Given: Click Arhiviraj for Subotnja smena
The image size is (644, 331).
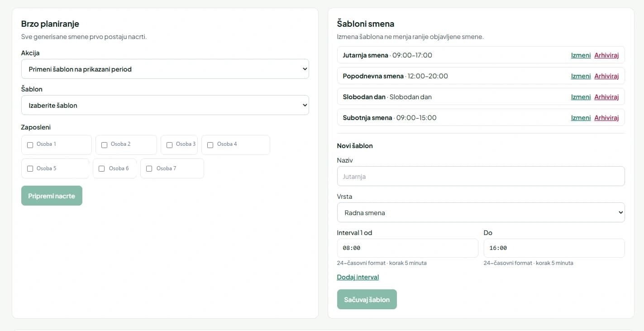Looking at the screenshot, I should coord(606,118).
